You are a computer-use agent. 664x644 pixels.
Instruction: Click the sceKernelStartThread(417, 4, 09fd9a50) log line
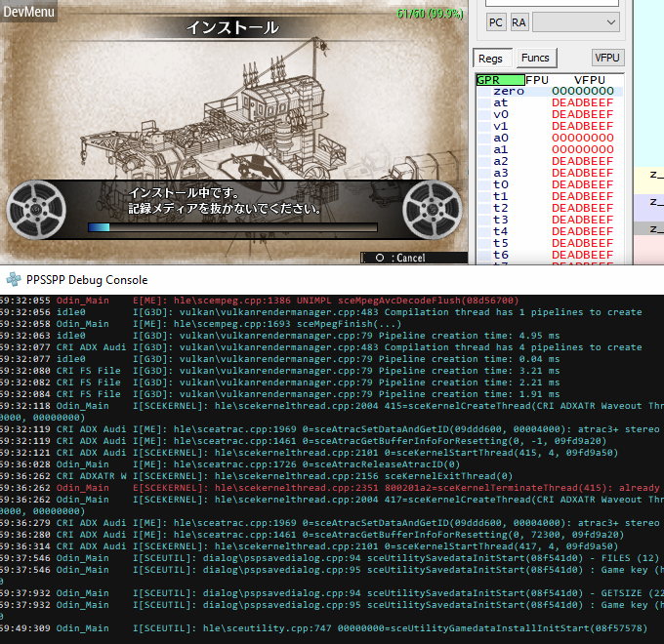tap(309, 546)
